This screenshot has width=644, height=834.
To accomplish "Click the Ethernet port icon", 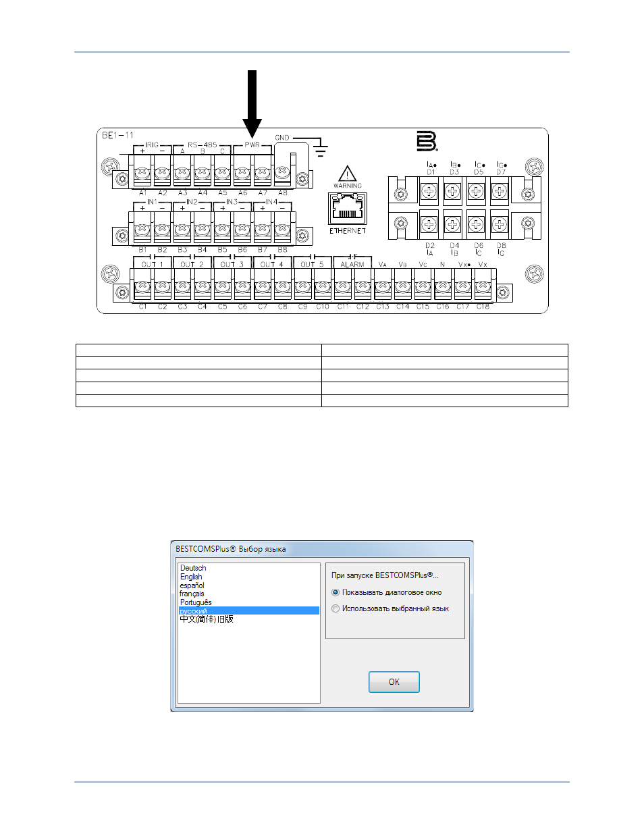I will click(x=348, y=208).
